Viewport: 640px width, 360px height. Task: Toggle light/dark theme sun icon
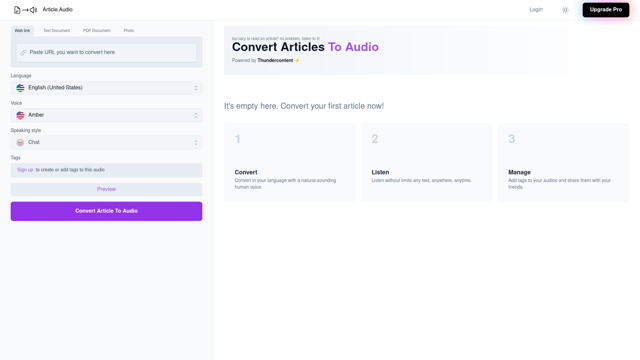pos(565,10)
